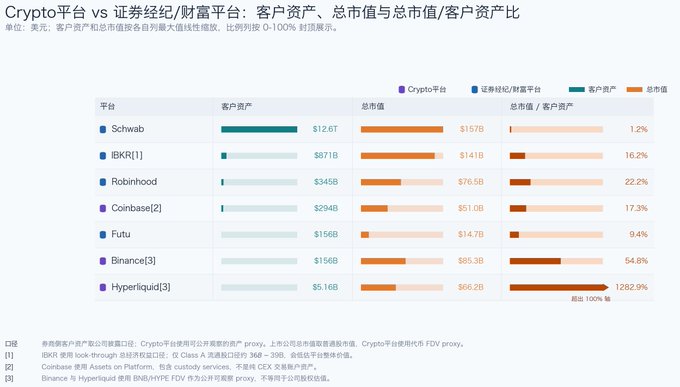Click Coinbase's $51.0B market cap value

pos(471,208)
